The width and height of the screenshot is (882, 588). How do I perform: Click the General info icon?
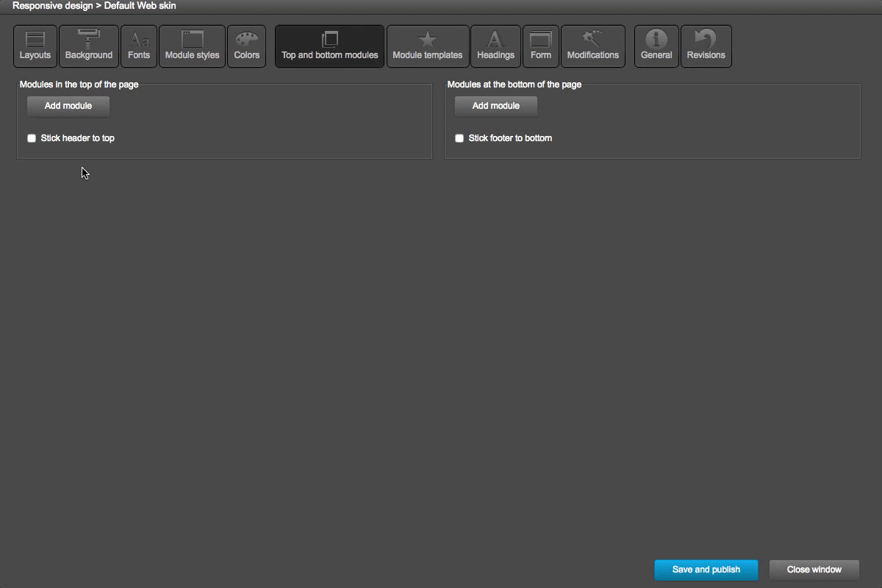pos(656,46)
